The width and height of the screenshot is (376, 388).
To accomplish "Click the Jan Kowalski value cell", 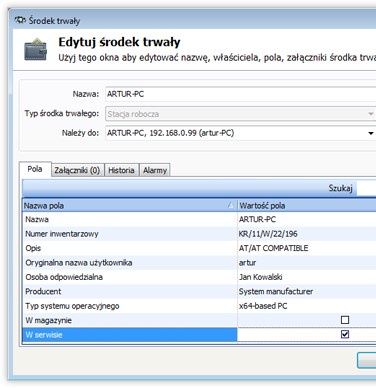I will click(306, 277).
